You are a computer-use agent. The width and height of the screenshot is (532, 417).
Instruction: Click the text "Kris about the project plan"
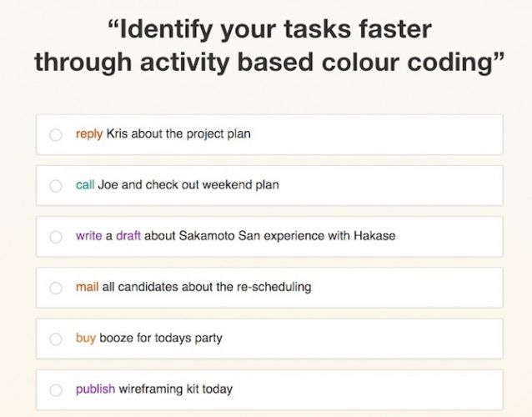[x=178, y=133]
